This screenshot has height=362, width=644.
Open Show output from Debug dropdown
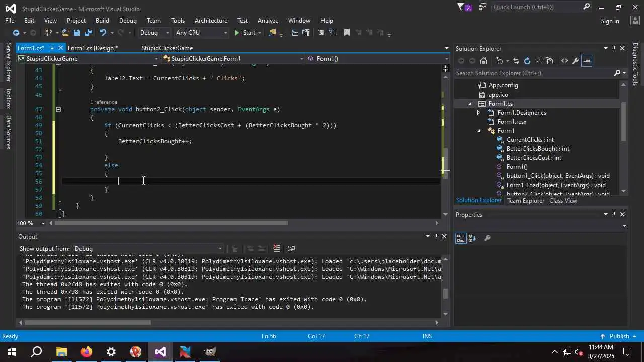pos(148,249)
